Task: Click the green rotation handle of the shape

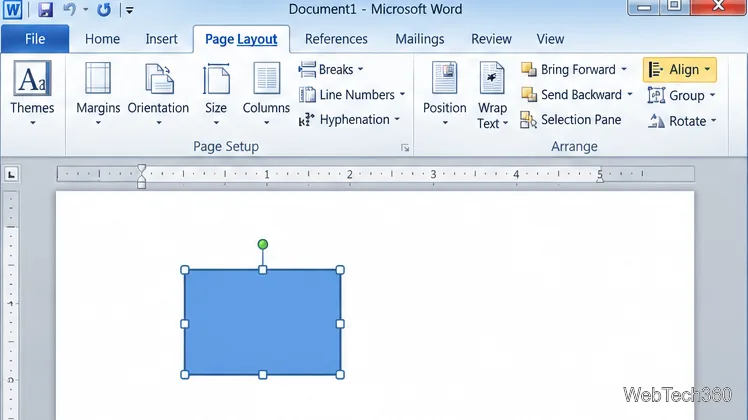Action: (262, 244)
